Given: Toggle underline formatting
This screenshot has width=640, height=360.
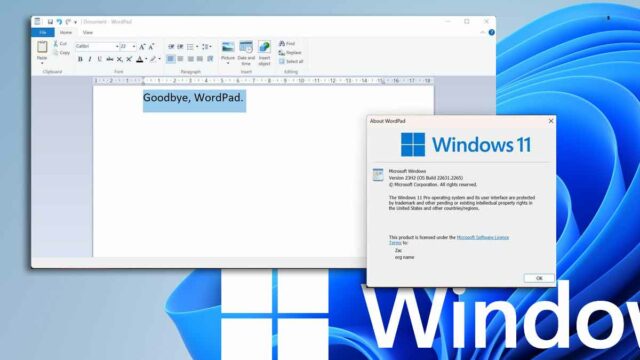Looking at the screenshot, I should 100,59.
